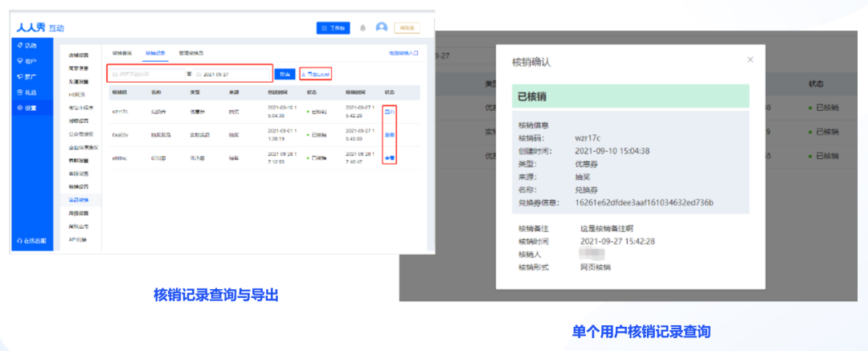Click the notification bell icon

(x=362, y=28)
